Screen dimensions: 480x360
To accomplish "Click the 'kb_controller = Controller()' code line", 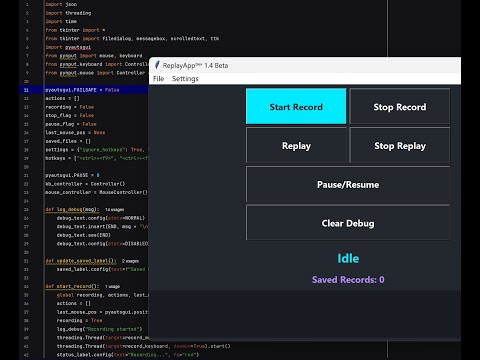I will point(85,184).
